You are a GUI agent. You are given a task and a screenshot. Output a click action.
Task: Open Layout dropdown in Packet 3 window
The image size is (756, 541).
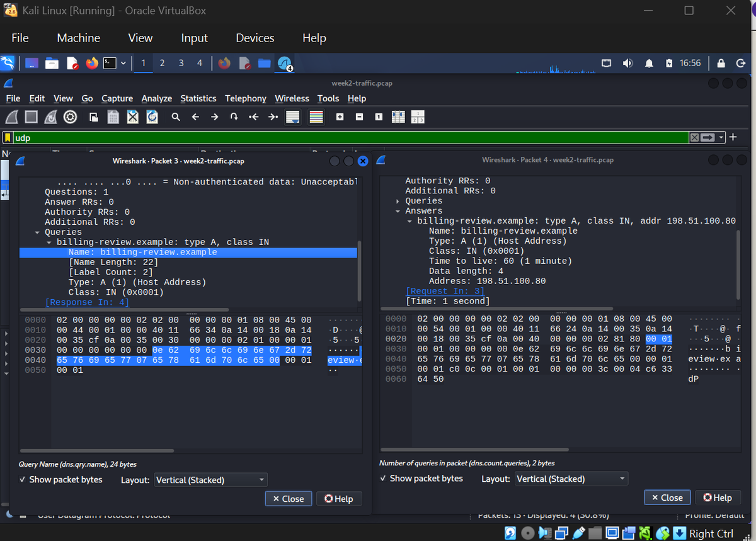(210, 480)
